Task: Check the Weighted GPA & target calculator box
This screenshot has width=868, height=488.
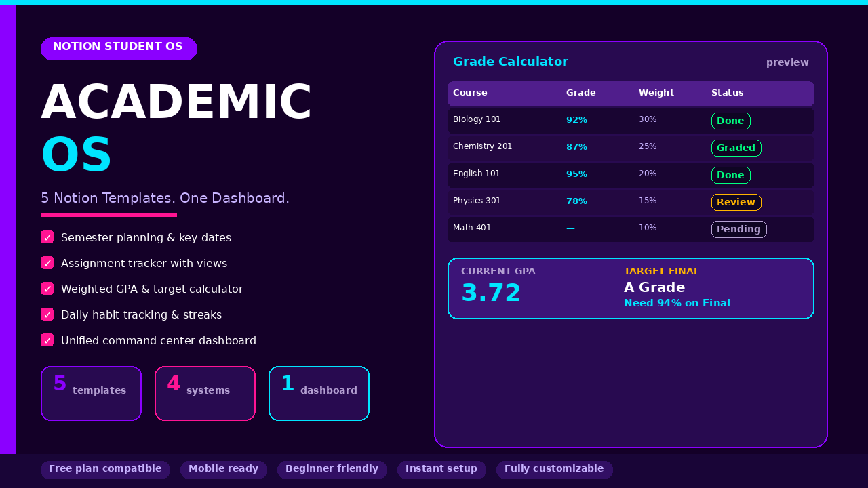Action: coord(47,289)
